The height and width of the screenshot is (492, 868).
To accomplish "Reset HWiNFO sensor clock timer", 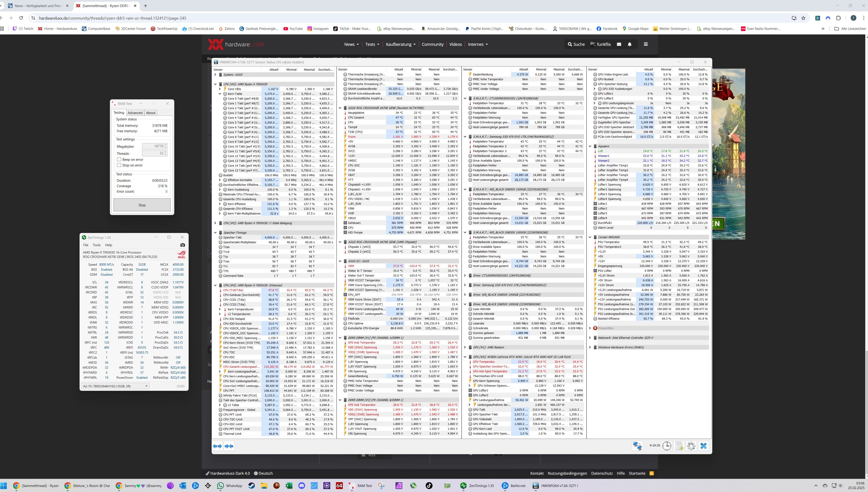I will (667, 446).
